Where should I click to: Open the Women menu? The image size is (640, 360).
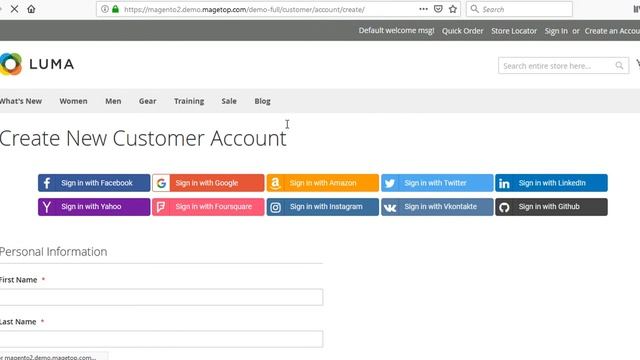(x=73, y=101)
